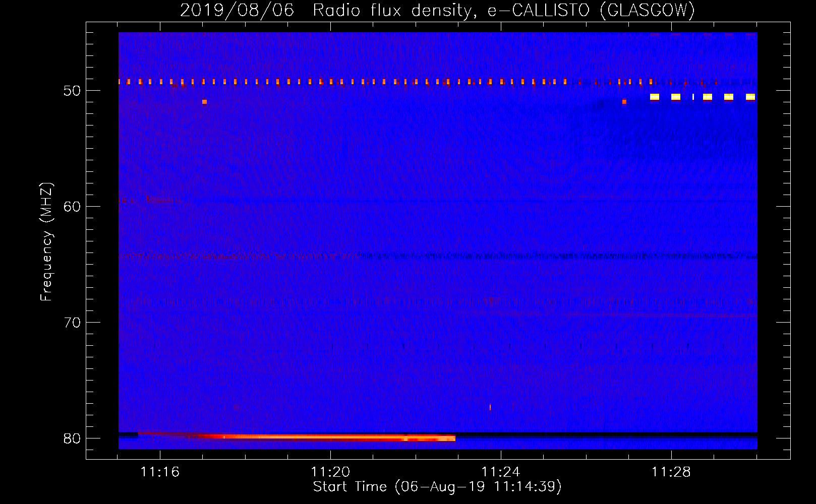
Task: Click the small orange spike near 11:24 at 77 MHz
Action: coord(490,407)
